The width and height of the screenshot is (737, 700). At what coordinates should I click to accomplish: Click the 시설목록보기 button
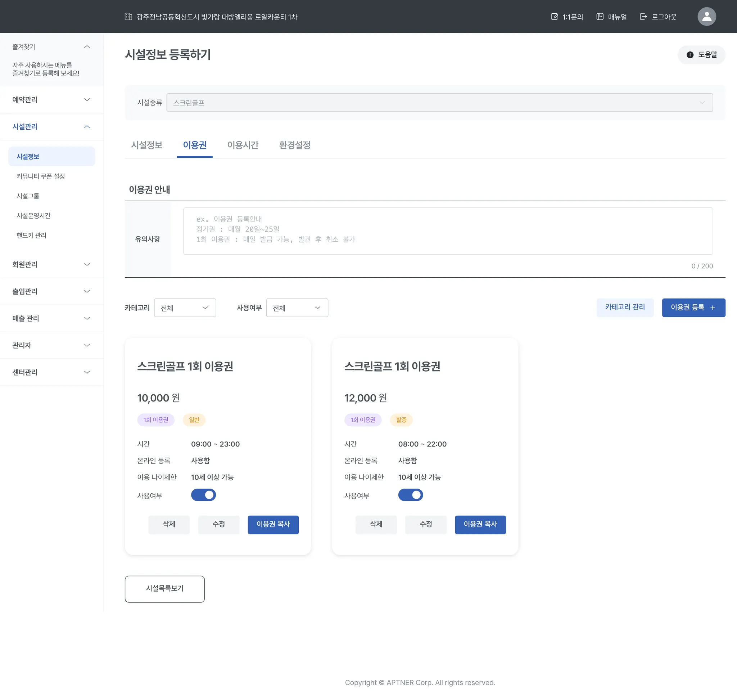(x=164, y=588)
